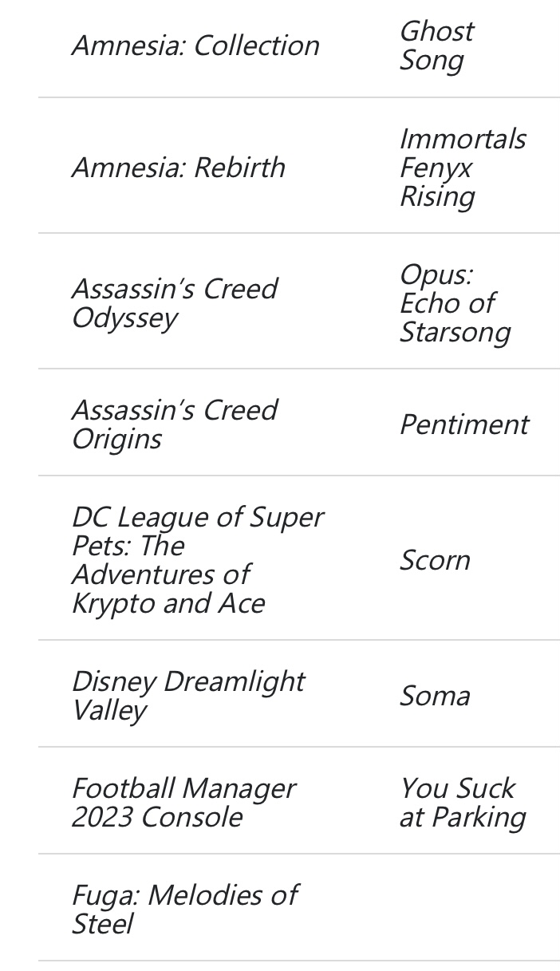Select the Ghost Song entry

[436, 45]
